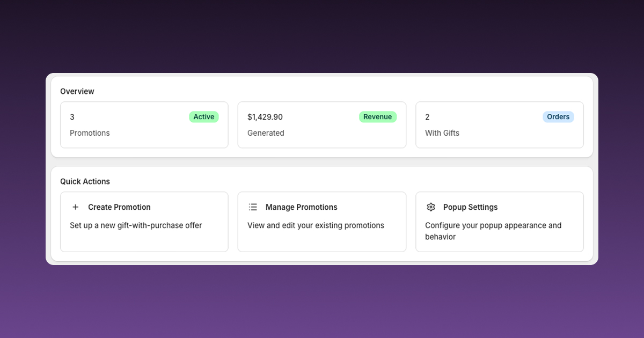The width and height of the screenshot is (644, 338).
Task: Click the Quick Actions section heading
Action: (85, 181)
